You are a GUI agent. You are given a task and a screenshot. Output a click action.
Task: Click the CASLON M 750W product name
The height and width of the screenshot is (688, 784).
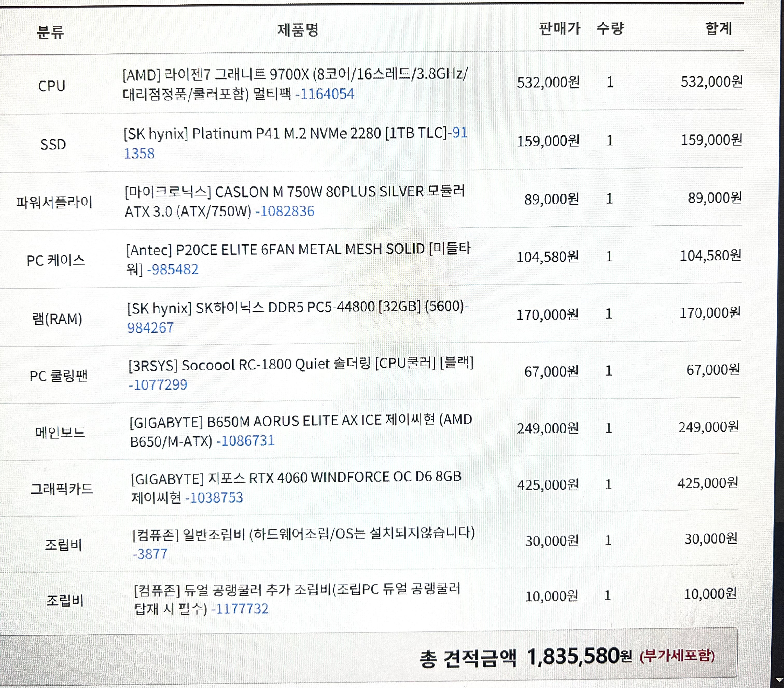295,201
